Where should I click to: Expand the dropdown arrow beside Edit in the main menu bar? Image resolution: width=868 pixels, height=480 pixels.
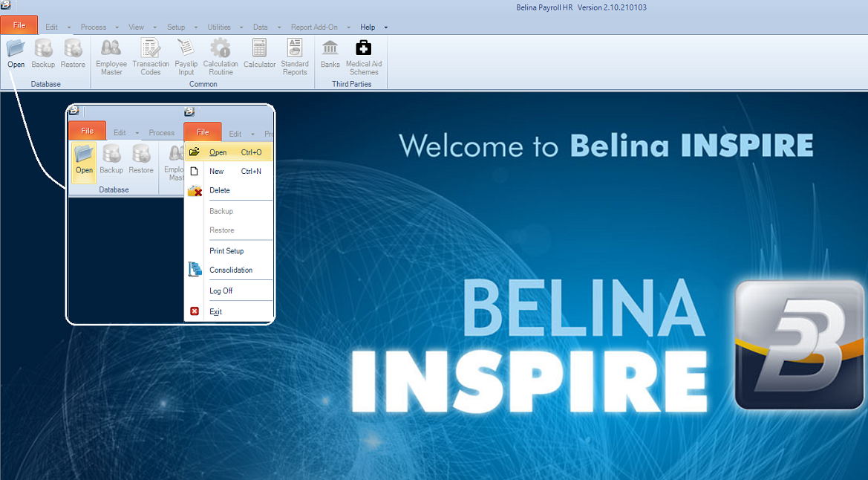tap(68, 27)
